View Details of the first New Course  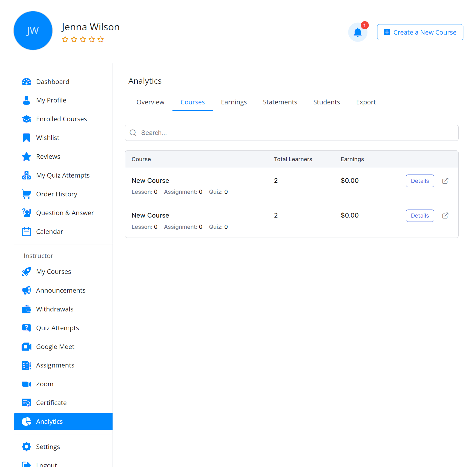click(x=420, y=181)
